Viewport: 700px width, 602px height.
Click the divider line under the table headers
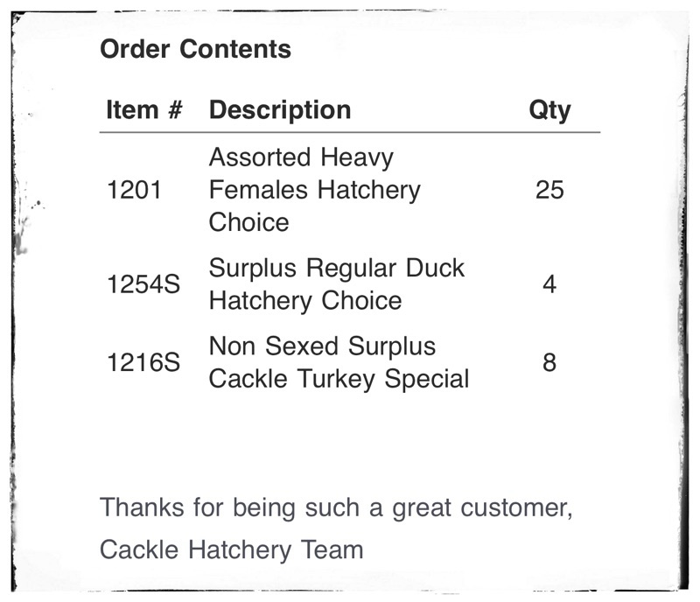pos(350,133)
